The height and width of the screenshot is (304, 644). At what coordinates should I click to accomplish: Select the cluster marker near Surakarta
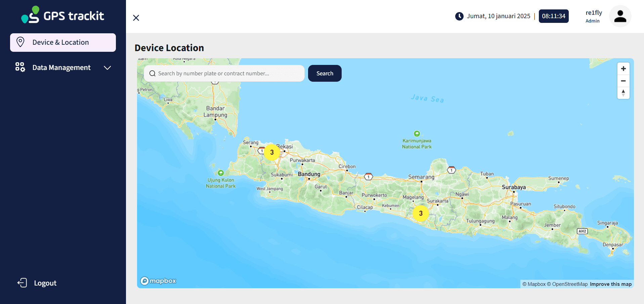[421, 213]
